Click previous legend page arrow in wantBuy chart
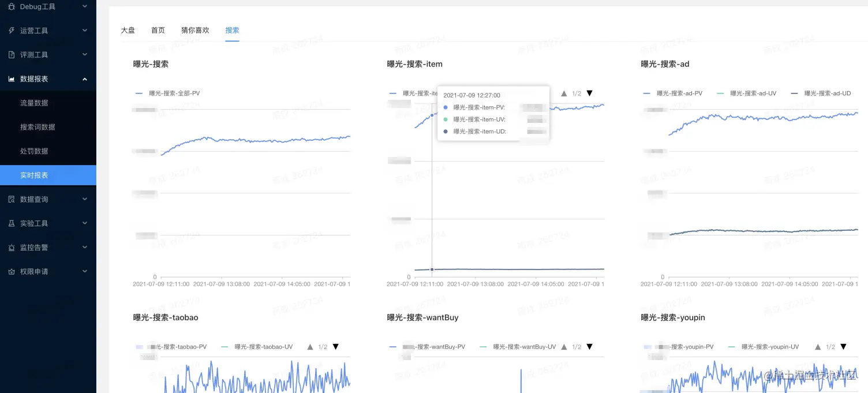This screenshot has width=868, height=393. pyautogui.click(x=564, y=347)
